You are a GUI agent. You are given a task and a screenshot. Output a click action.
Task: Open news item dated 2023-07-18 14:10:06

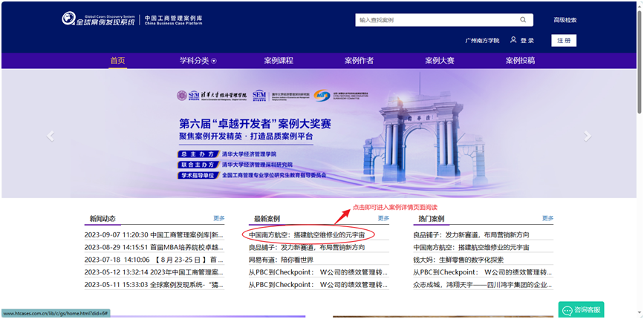pos(154,260)
